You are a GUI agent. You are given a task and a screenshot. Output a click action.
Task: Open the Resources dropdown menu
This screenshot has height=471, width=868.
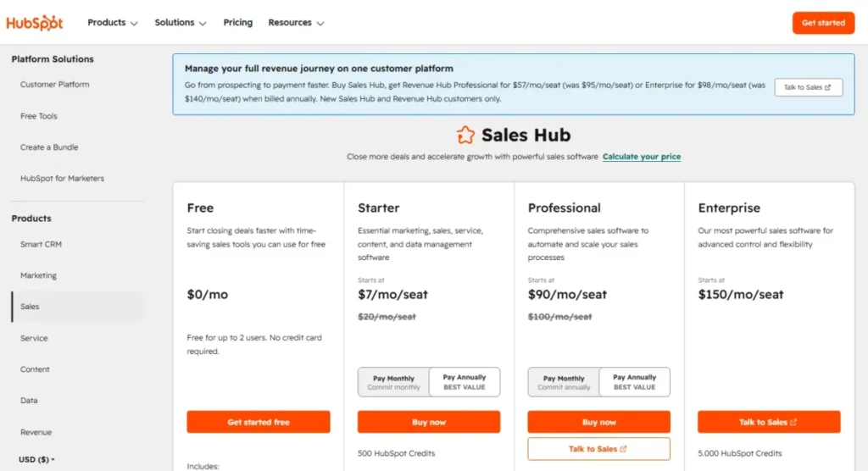click(296, 23)
